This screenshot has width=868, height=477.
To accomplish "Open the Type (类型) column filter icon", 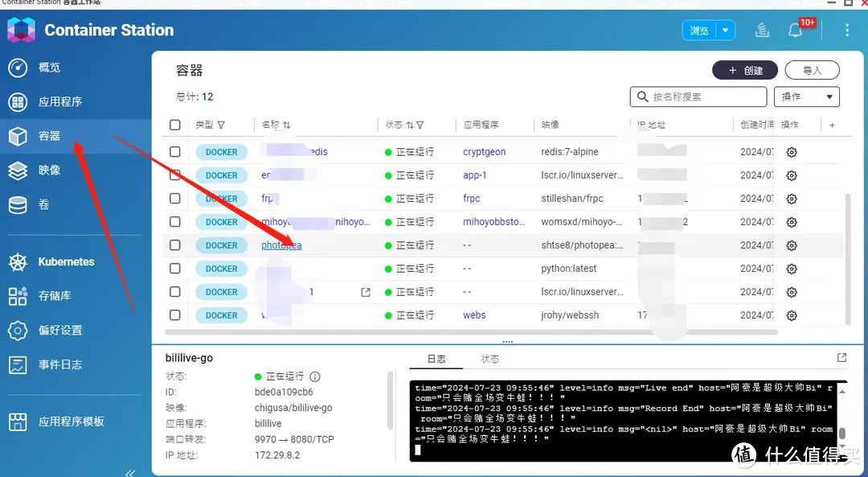I will click(x=221, y=125).
